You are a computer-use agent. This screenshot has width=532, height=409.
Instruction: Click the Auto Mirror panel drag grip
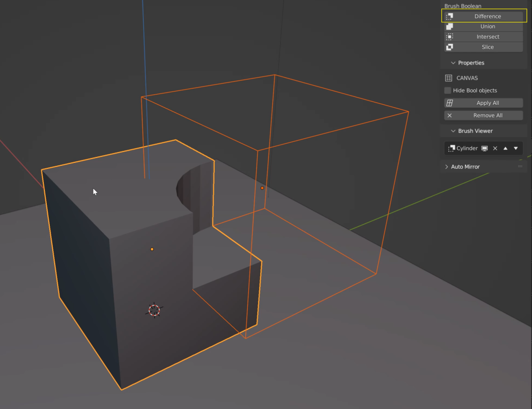[x=520, y=166]
